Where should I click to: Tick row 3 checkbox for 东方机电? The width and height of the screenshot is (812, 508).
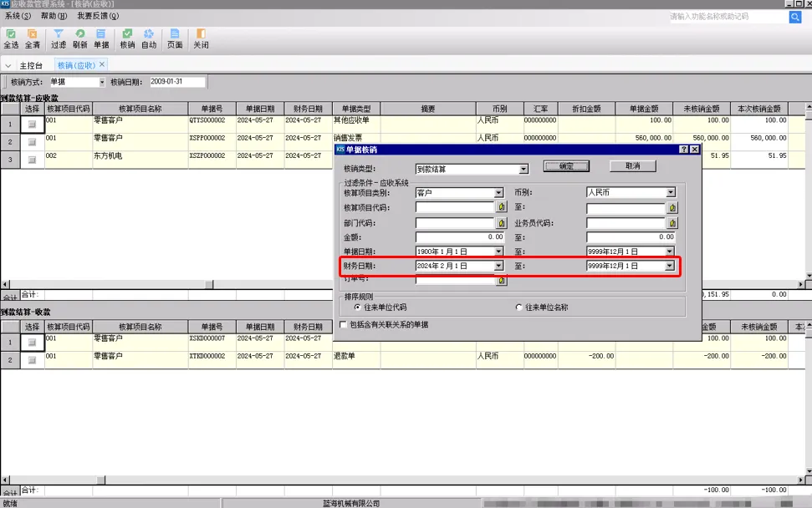tap(32, 160)
